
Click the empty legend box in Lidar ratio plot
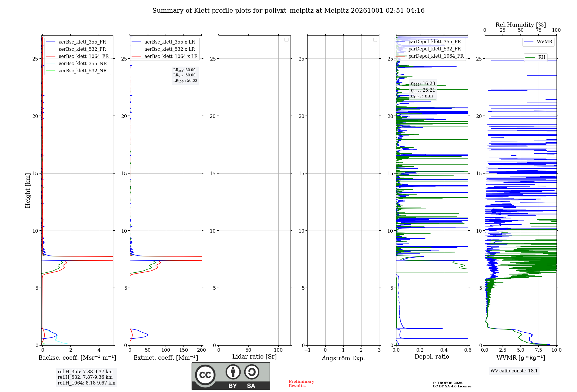click(286, 40)
